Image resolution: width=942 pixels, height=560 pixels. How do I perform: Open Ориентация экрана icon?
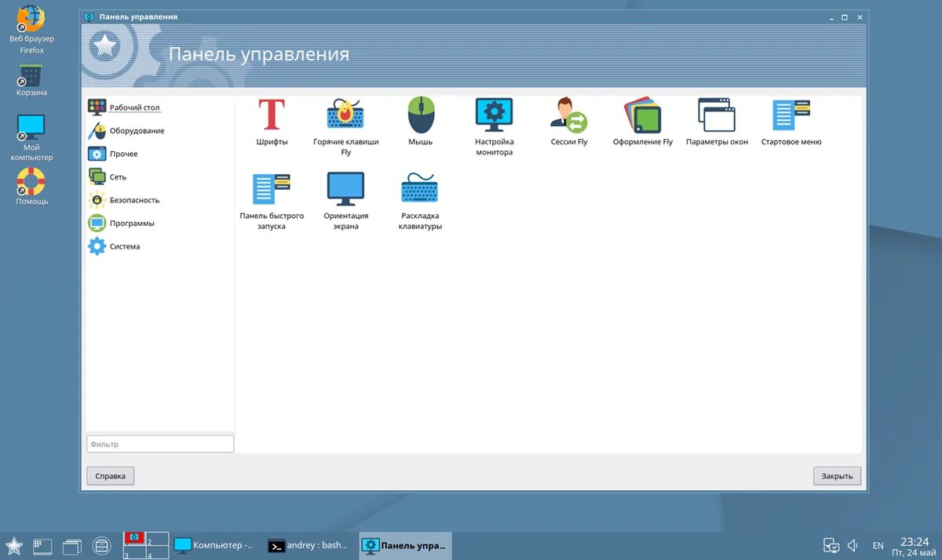(x=345, y=189)
